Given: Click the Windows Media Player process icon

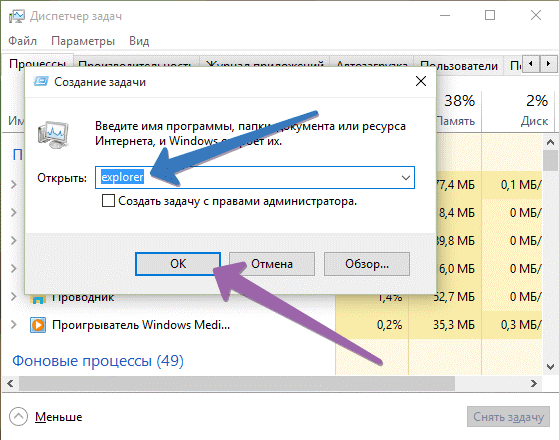Looking at the screenshot, I should [x=38, y=325].
